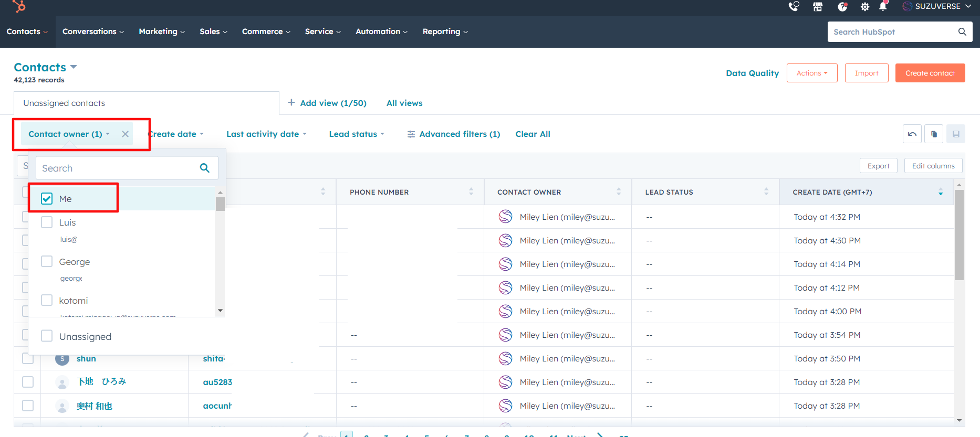The width and height of the screenshot is (980, 437).
Task: Click the Clear All link
Action: point(533,134)
